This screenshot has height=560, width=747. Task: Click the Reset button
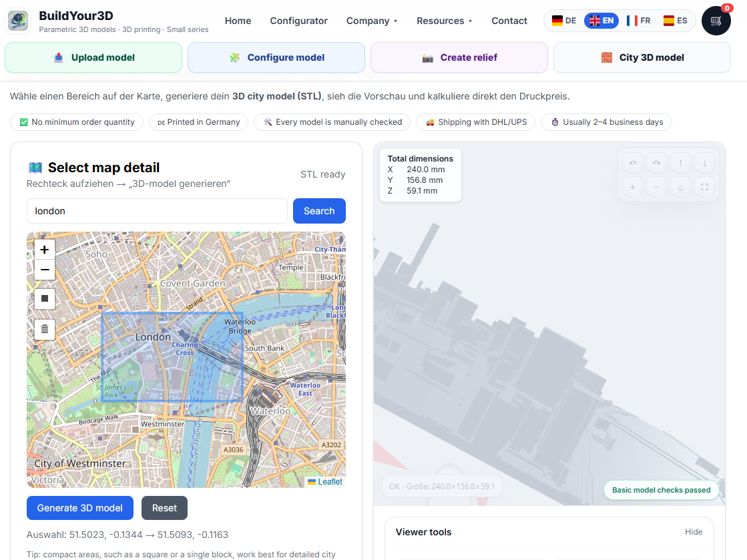coord(164,508)
